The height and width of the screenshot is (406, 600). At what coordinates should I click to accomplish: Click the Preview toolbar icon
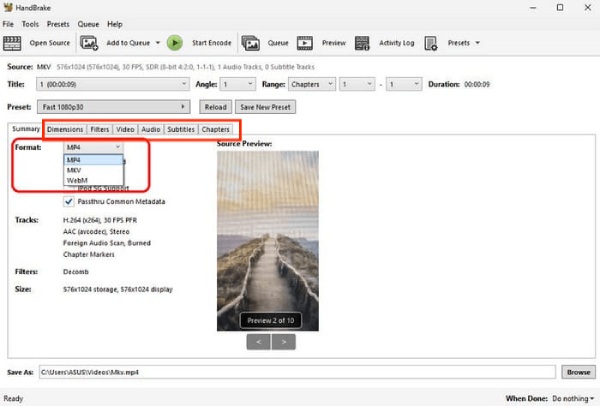(x=305, y=43)
